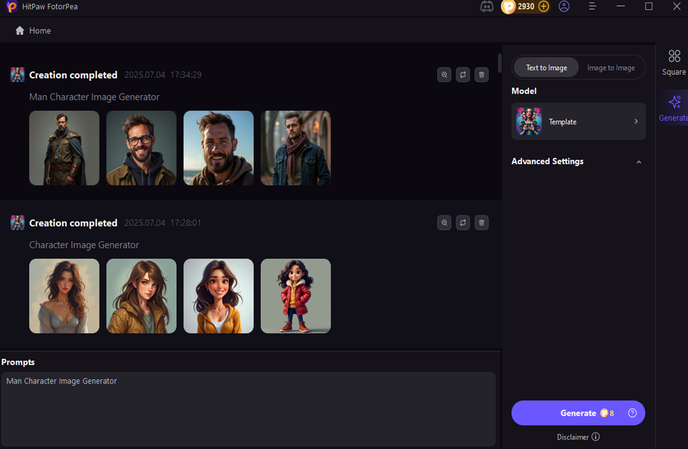Screen dimensions: 688x449
Task: Click the 'Man Character Image Generator' caption text
Action: point(94,97)
